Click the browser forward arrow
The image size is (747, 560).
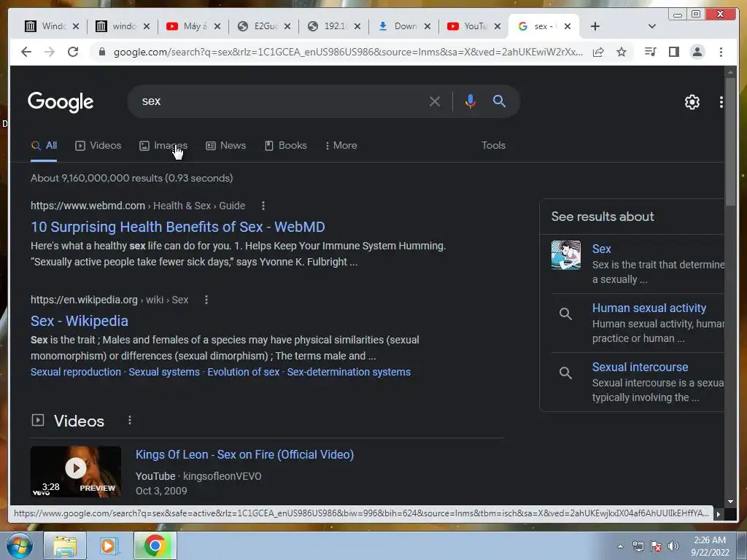(50, 52)
